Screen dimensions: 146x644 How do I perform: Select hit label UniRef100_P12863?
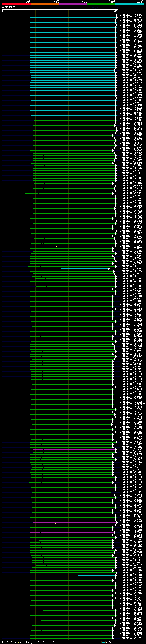131,65
